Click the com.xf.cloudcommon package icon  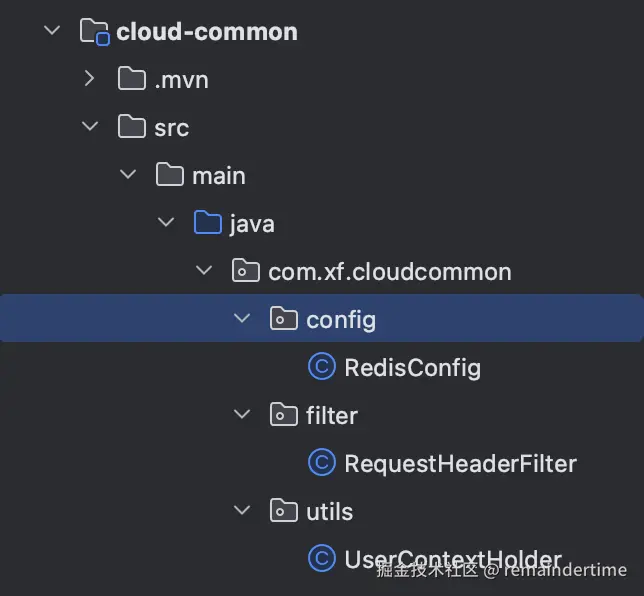coord(246,271)
